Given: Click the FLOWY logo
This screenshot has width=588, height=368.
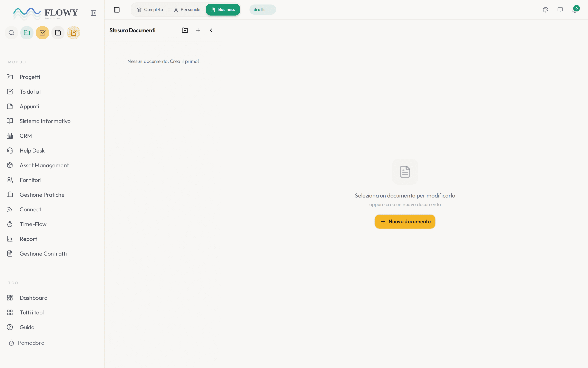Looking at the screenshot, I should [46, 13].
